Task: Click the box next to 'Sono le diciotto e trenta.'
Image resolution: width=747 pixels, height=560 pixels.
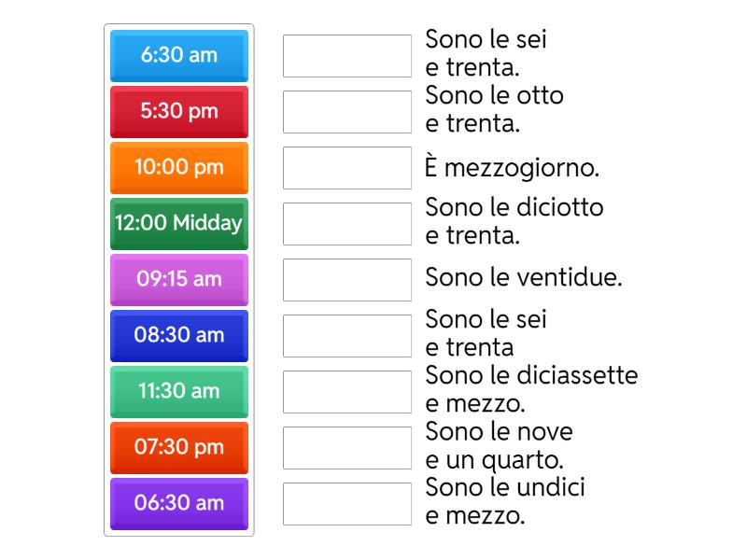Action: pyautogui.click(x=346, y=223)
